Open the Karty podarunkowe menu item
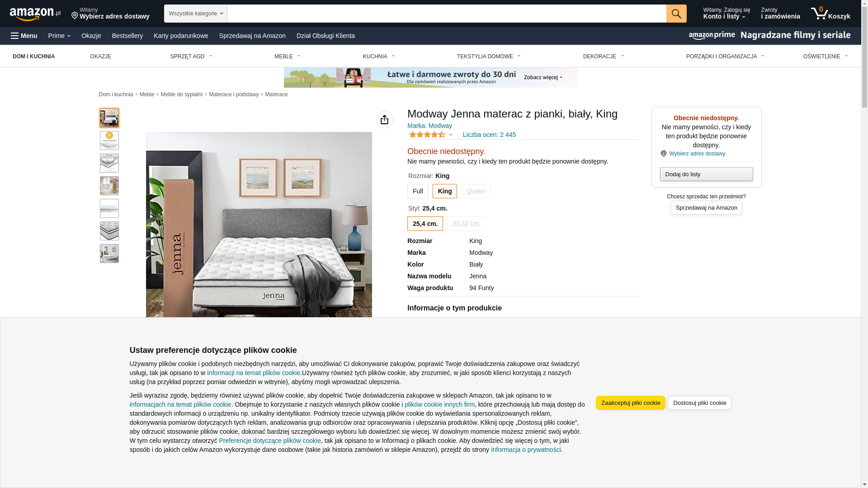 click(x=181, y=36)
